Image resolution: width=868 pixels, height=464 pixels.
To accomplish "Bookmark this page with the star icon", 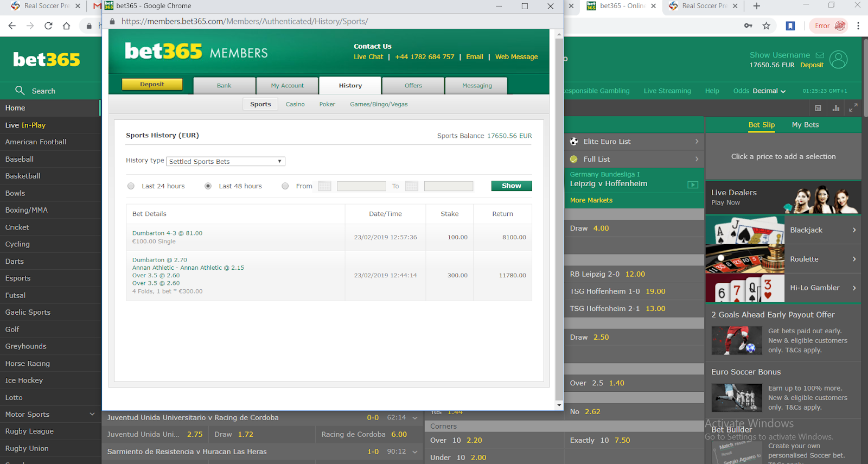I will [766, 26].
